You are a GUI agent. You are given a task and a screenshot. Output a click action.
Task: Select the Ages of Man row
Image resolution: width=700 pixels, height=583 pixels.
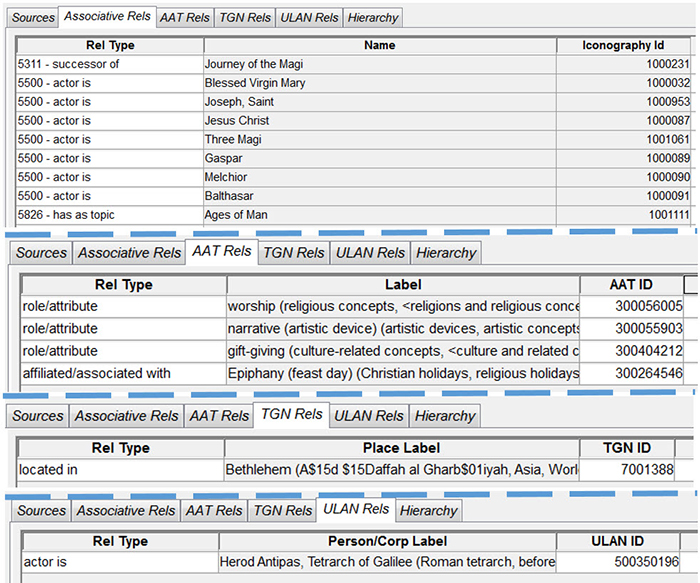tap(353, 215)
